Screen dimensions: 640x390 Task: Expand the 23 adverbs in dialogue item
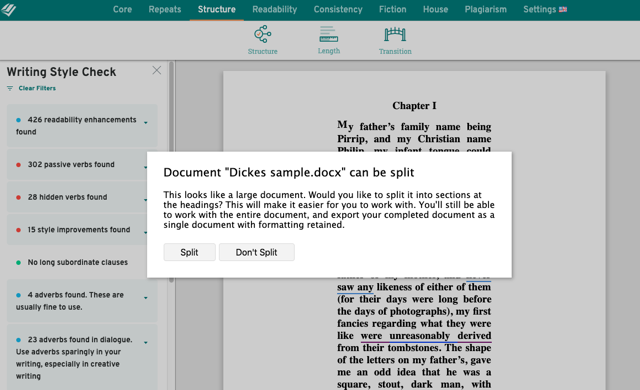point(146,343)
